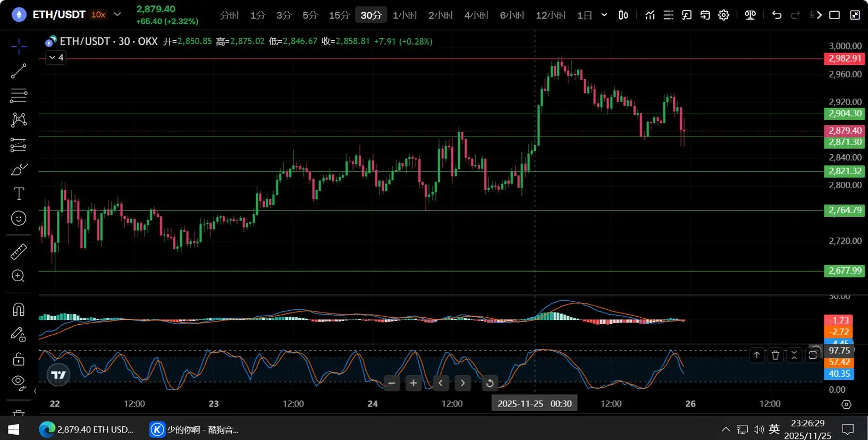Select the brush drawing tool

[x=19, y=170]
